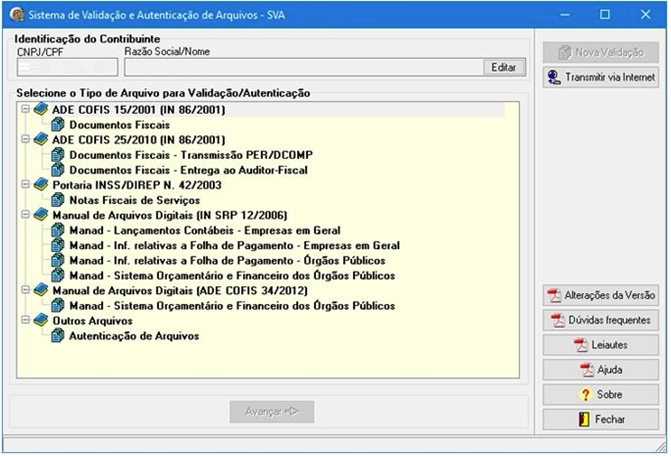This screenshot has width=671, height=457.
Task: Open the Ajuda help file
Action: 601,370
